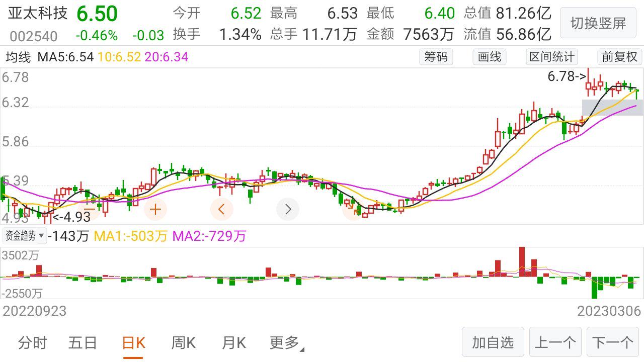Activate the 画线 drawing tool

(x=489, y=57)
